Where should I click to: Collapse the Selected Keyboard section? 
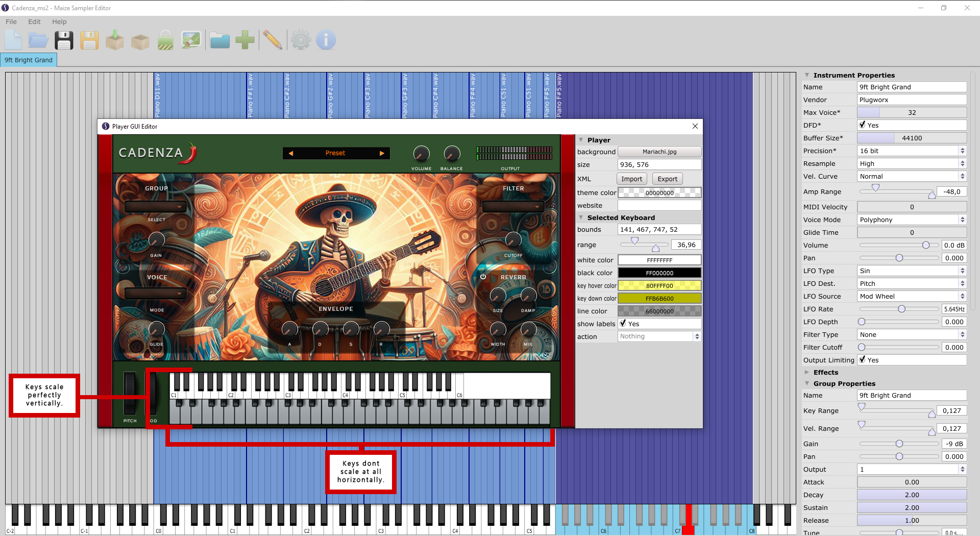(x=581, y=217)
